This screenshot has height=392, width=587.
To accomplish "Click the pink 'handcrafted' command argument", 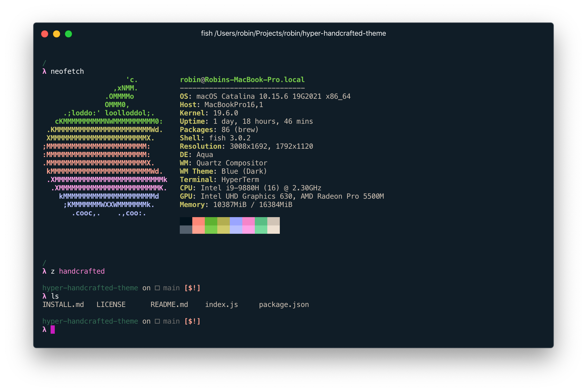I will [x=82, y=271].
